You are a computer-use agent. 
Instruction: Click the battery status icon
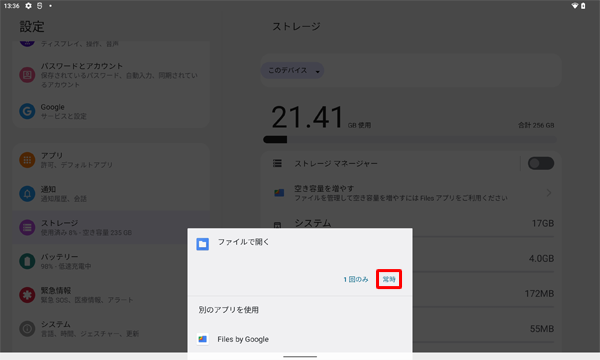pos(583,6)
